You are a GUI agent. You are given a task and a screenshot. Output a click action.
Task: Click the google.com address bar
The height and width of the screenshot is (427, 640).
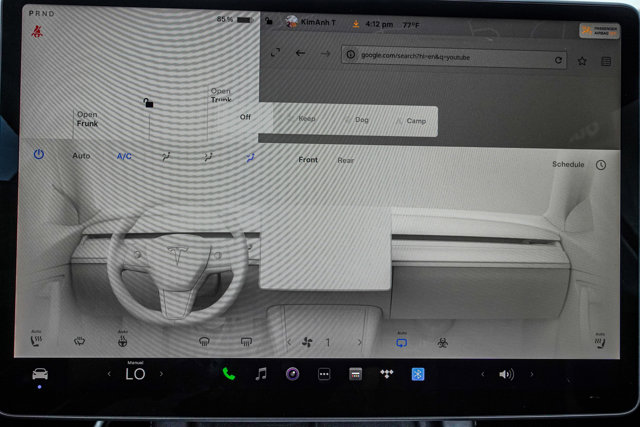(454, 58)
